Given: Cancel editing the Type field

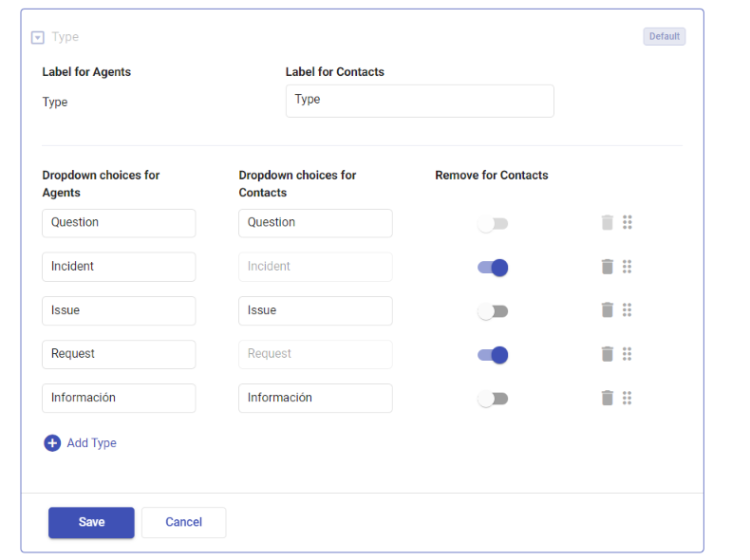Looking at the screenshot, I should (x=183, y=522).
